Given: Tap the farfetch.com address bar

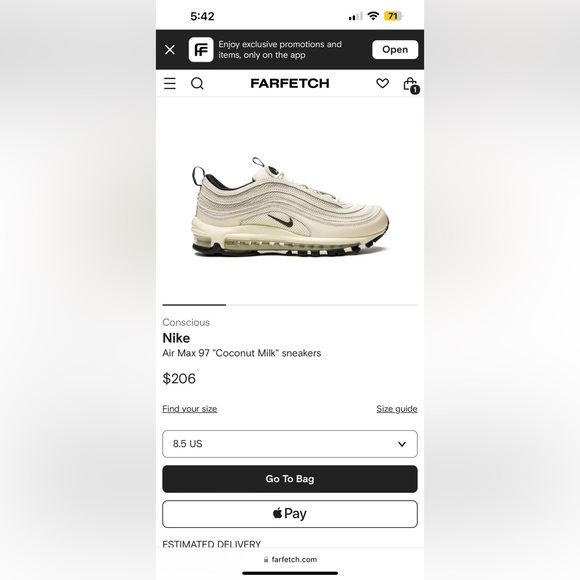Looking at the screenshot, I should (290, 559).
